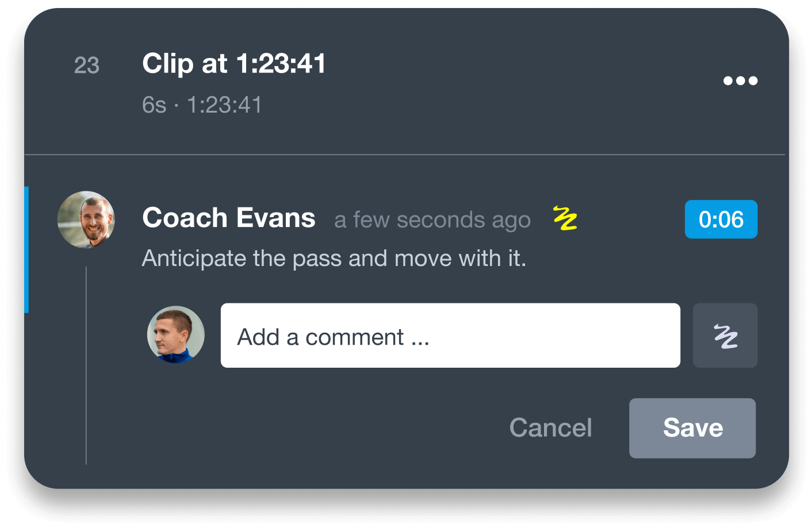Expand clip actions via the ellipsis

[740, 80]
